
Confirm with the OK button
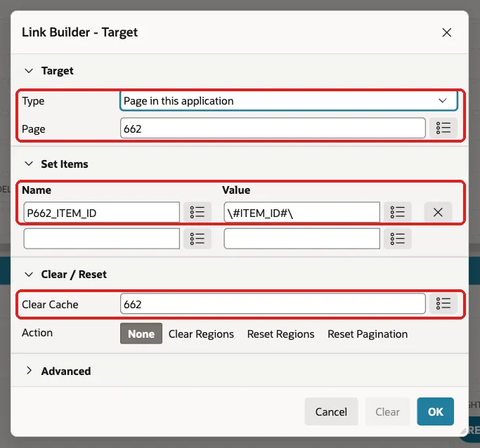point(435,411)
